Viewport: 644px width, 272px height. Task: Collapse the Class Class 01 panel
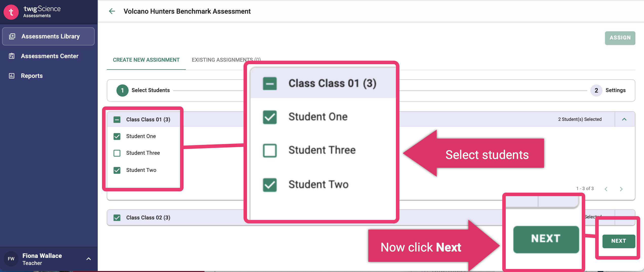pyautogui.click(x=624, y=119)
